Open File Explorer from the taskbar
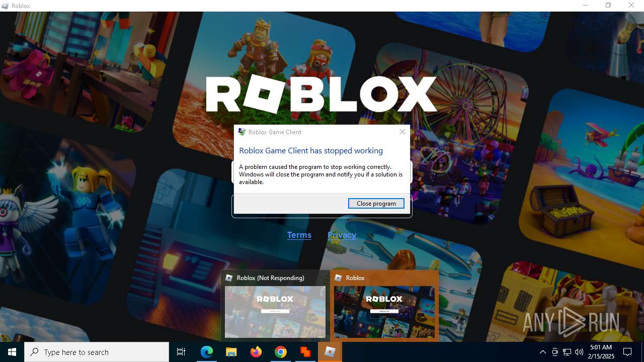Viewport: 644px width, 362px height. (231, 352)
